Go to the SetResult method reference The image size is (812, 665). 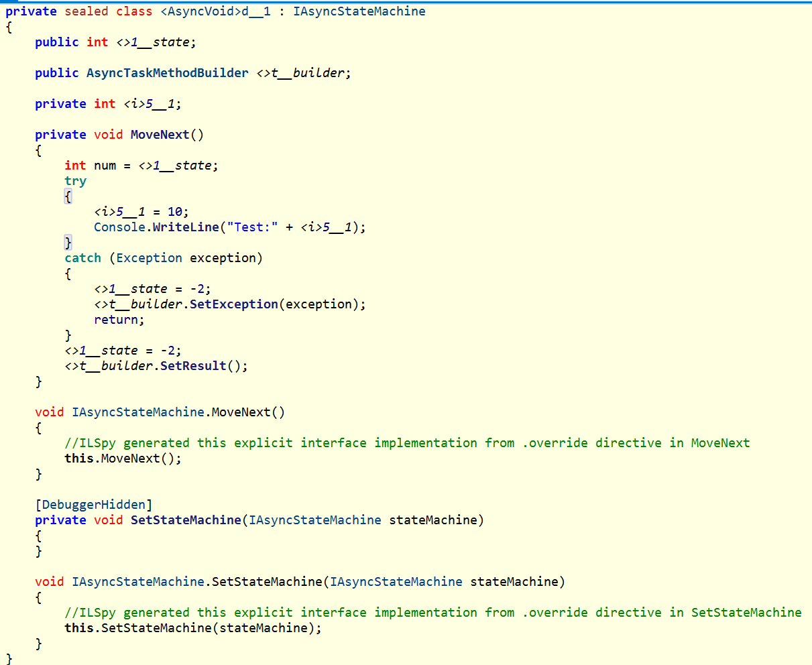(x=193, y=366)
